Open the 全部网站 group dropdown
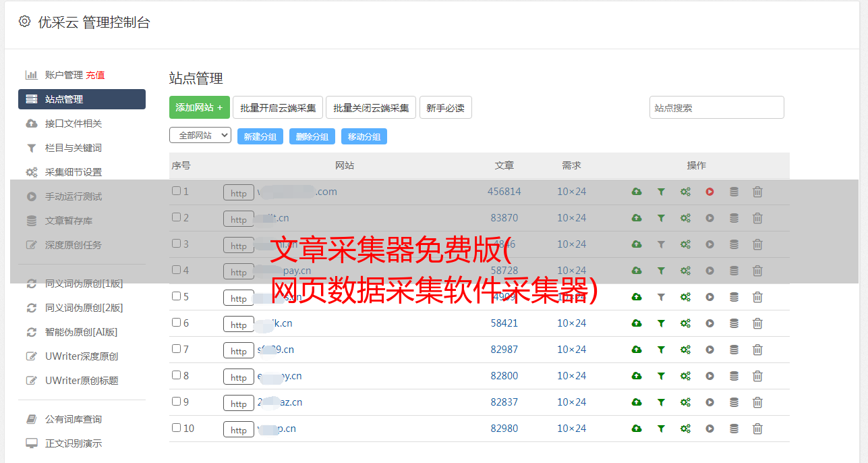This screenshot has width=868, height=463. pyautogui.click(x=200, y=136)
